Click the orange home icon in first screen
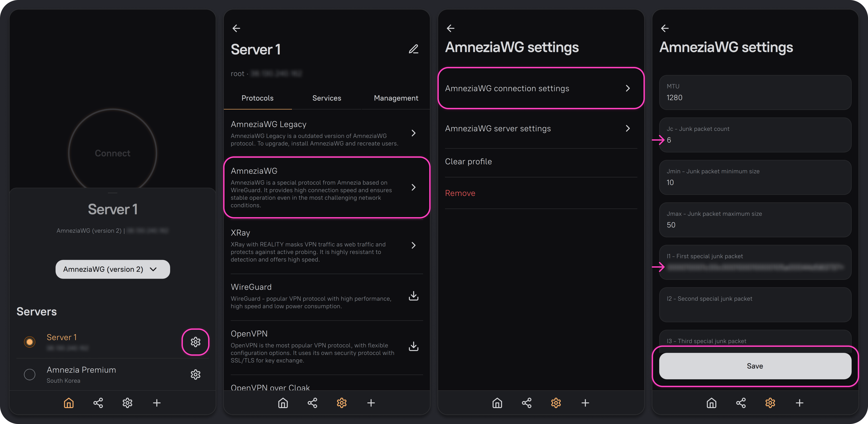The image size is (868, 424). point(69,403)
